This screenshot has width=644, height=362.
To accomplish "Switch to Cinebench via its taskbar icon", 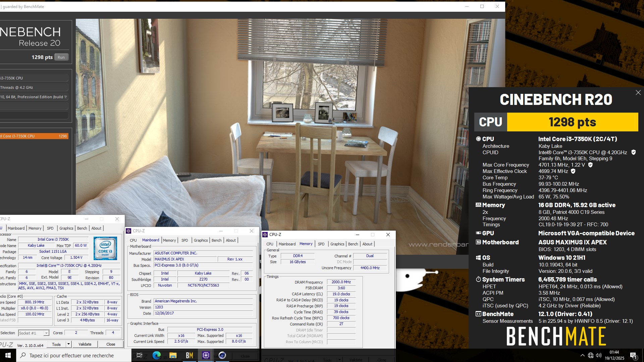I will [x=222, y=355].
